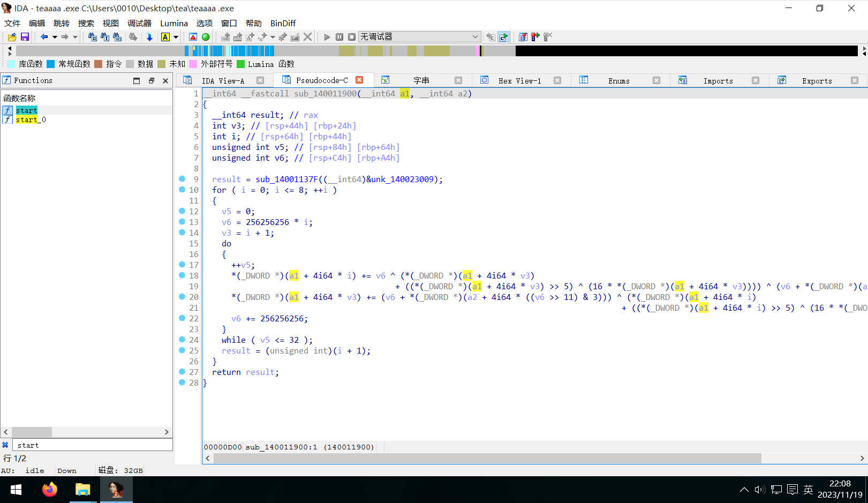Close the IDA View-A tab
Viewport: 868px width, 503px height.
(x=260, y=80)
